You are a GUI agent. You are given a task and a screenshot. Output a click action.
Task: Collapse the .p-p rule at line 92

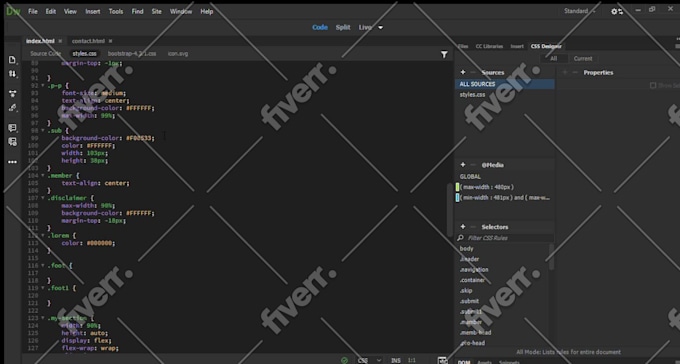[x=43, y=86]
